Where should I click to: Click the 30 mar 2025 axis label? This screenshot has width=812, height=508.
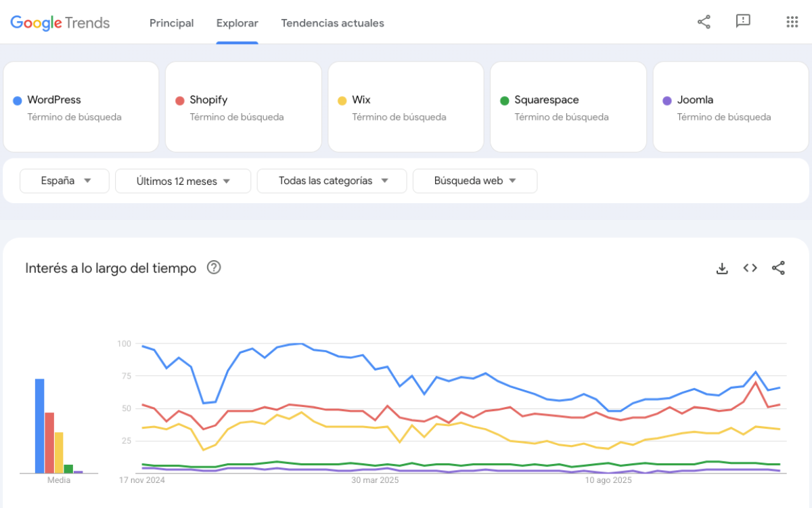point(375,480)
